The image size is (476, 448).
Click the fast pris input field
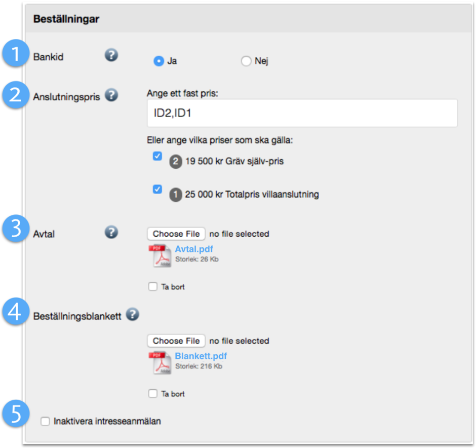[x=302, y=114]
